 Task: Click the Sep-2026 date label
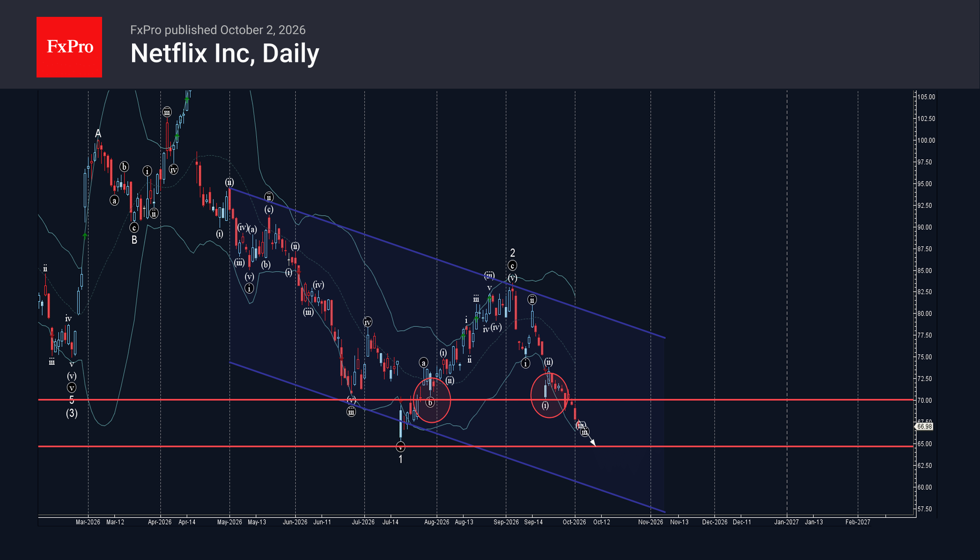coord(506,522)
